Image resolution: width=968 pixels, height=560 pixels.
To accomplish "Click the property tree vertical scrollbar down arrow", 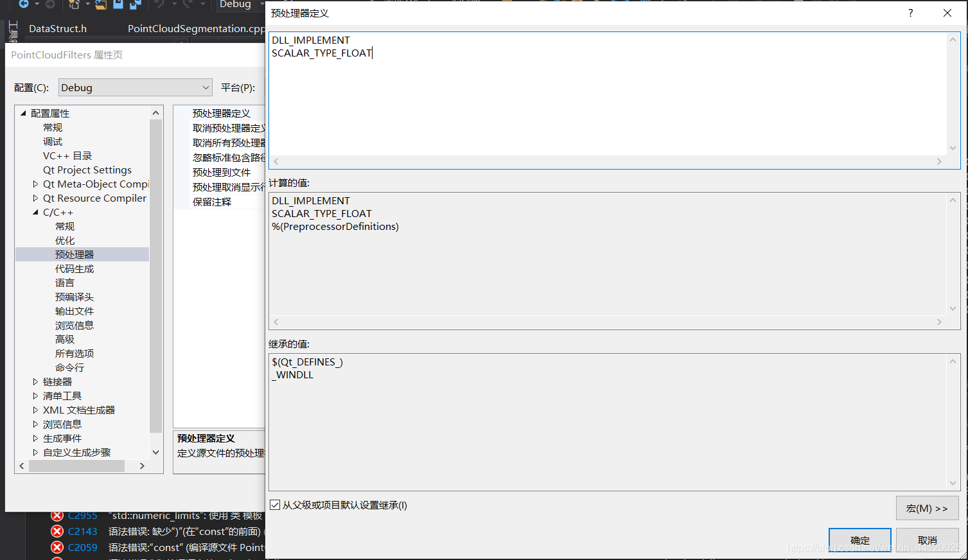I will 155,452.
